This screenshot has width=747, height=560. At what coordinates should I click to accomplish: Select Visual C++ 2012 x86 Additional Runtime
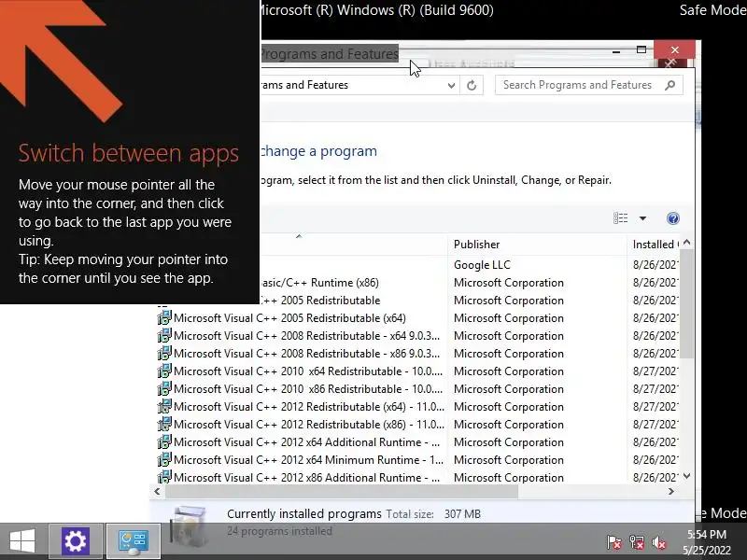click(x=299, y=478)
